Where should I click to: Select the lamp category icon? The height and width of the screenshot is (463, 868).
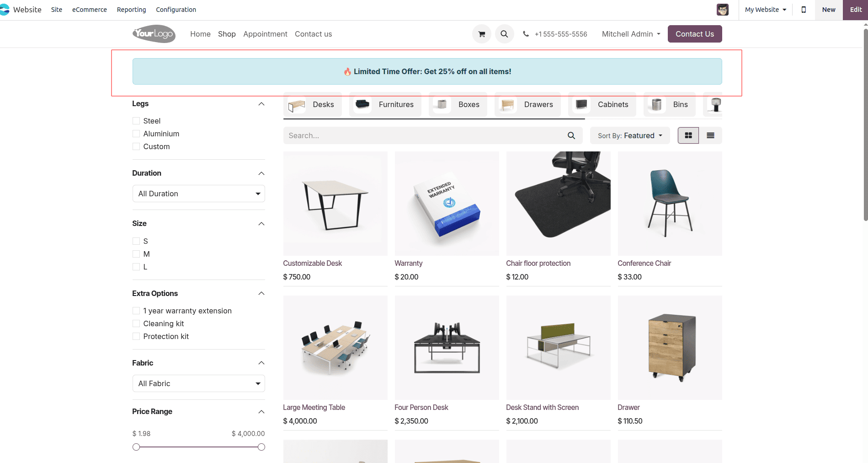tap(715, 105)
